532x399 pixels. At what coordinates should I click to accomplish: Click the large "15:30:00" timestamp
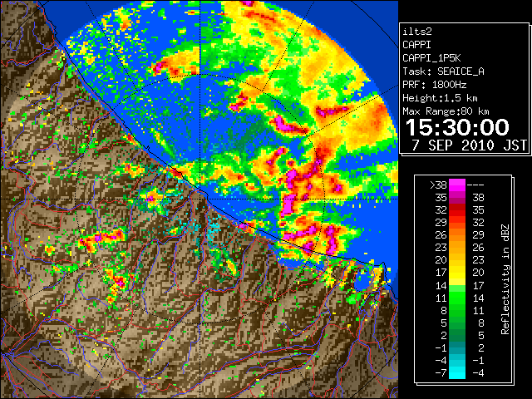pyautogui.click(x=457, y=127)
